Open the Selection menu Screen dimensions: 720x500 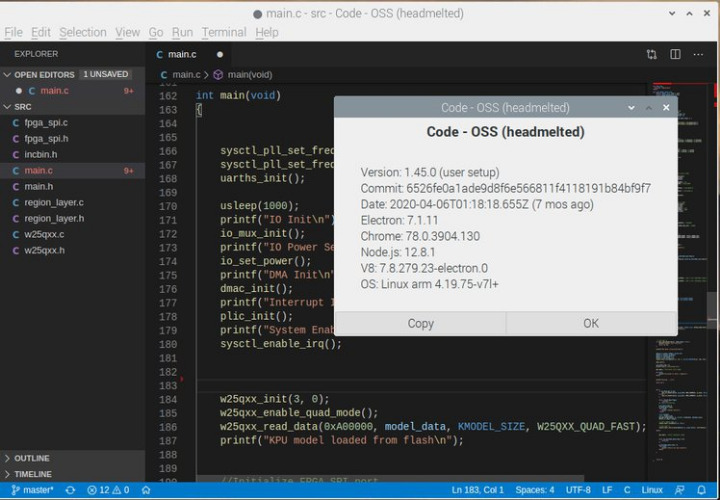83,32
